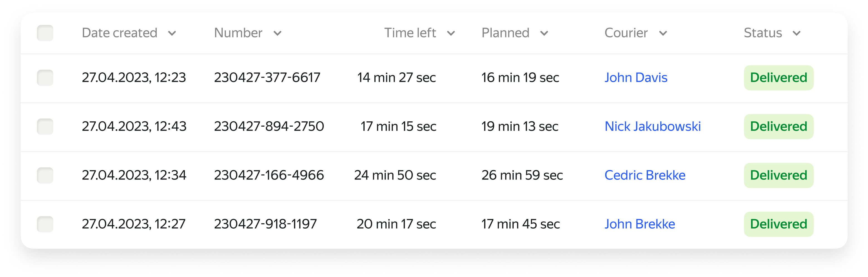The width and height of the screenshot is (868, 277).
Task: Toggle the select-all checkbox in header
Action: 45,33
